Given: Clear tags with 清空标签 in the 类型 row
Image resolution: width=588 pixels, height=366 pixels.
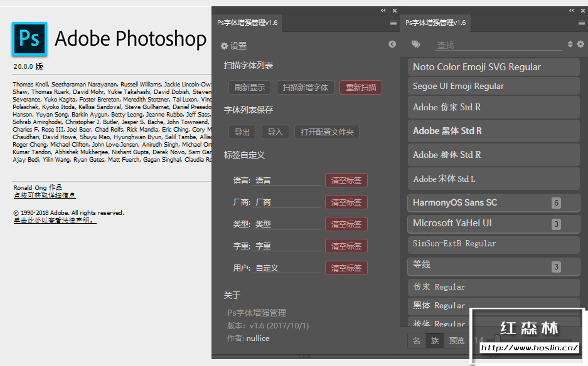Looking at the screenshot, I should 346,224.
